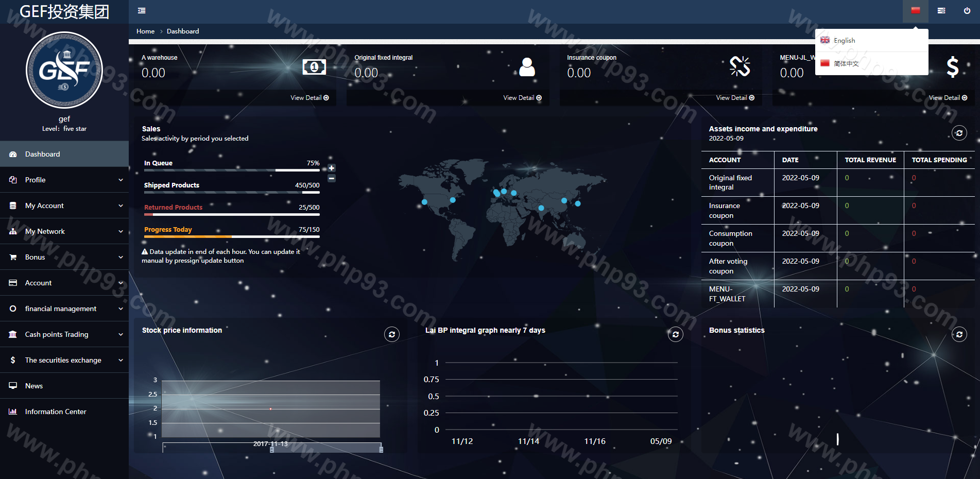Expand the Profile sidebar menu

[x=64, y=180]
